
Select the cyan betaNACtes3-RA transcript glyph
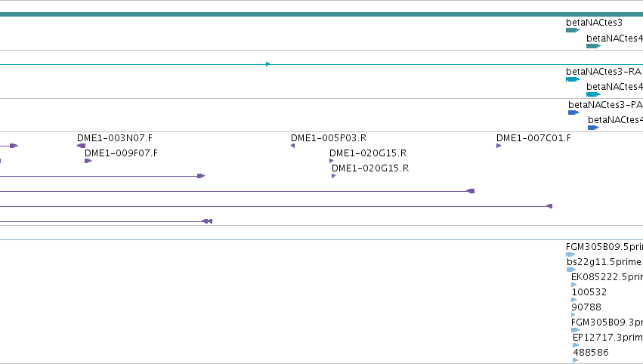click(x=573, y=79)
